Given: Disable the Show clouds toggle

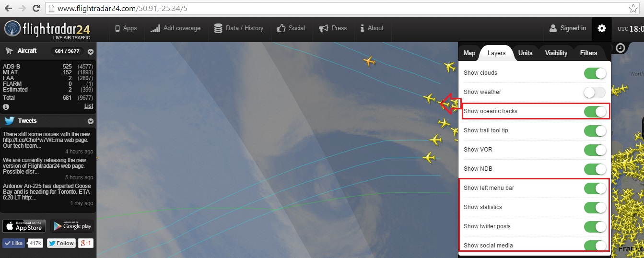Looking at the screenshot, I should pyautogui.click(x=595, y=73).
